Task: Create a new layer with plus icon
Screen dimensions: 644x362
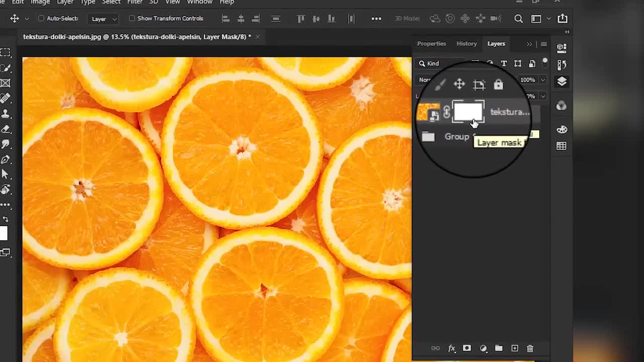Action: click(515, 348)
